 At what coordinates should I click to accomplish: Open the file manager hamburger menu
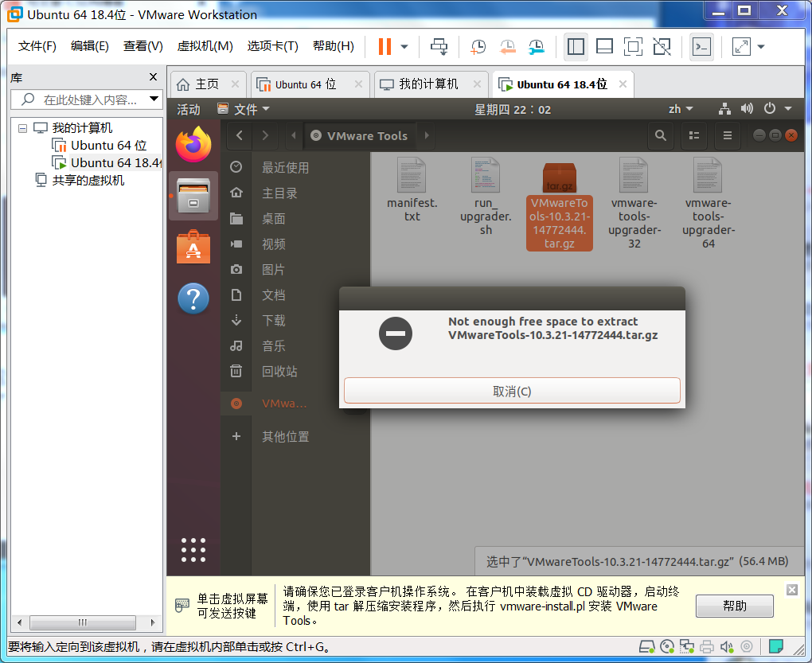point(728,135)
